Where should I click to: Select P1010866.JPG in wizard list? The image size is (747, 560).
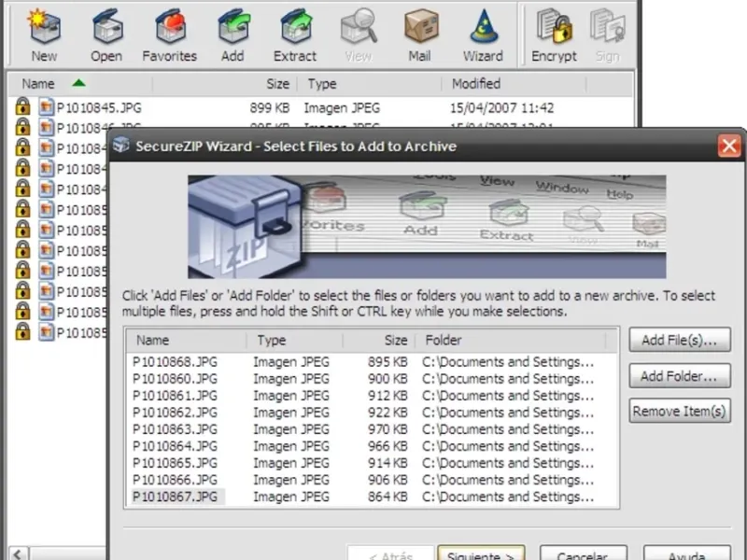click(175, 480)
